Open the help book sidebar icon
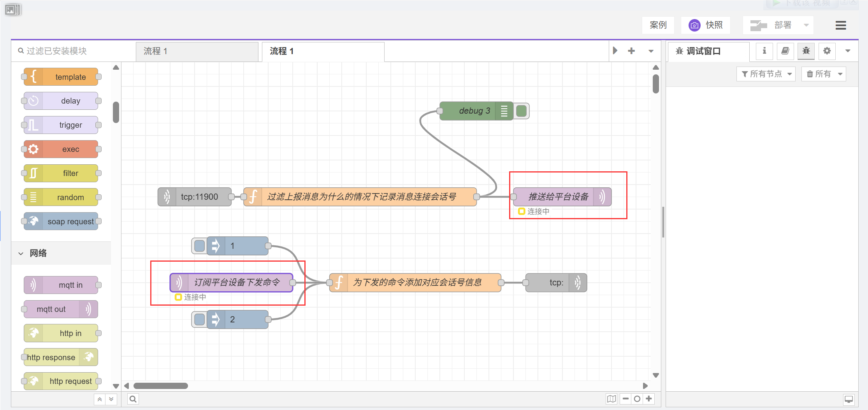This screenshot has height=410, width=868. 785,51
